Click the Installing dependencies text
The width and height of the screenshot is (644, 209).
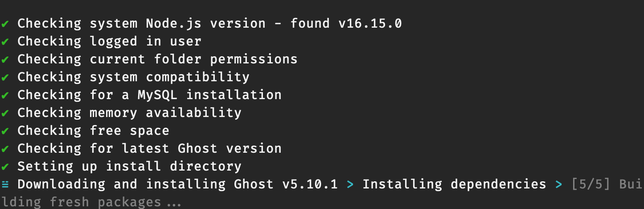[x=454, y=184]
